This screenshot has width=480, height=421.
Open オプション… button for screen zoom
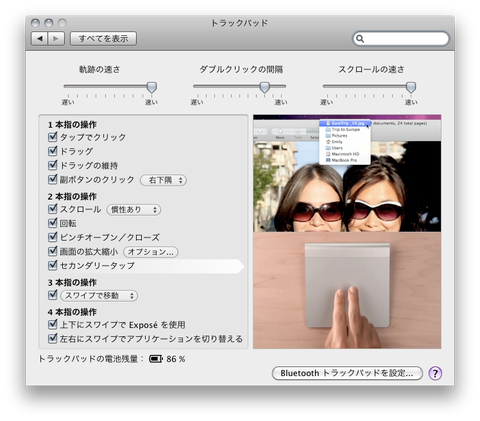click(x=151, y=252)
